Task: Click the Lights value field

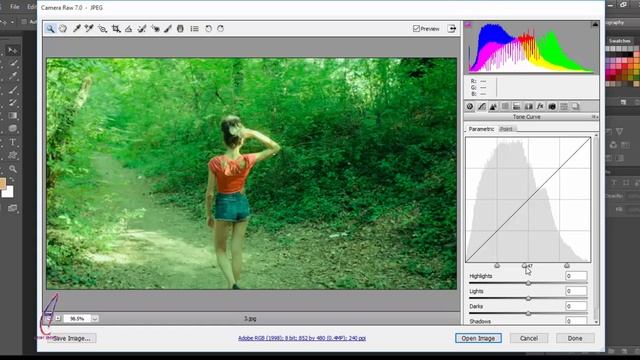Action: point(576,291)
